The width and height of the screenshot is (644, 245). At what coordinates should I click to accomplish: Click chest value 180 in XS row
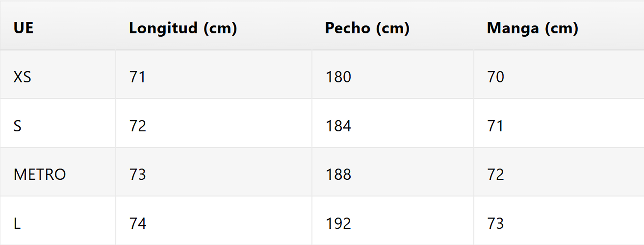point(338,77)
